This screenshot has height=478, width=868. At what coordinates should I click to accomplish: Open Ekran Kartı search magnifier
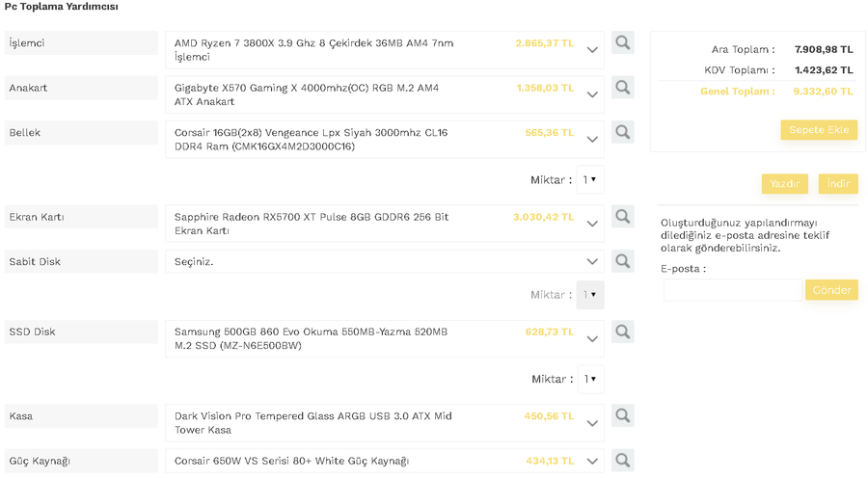point(623,217)
